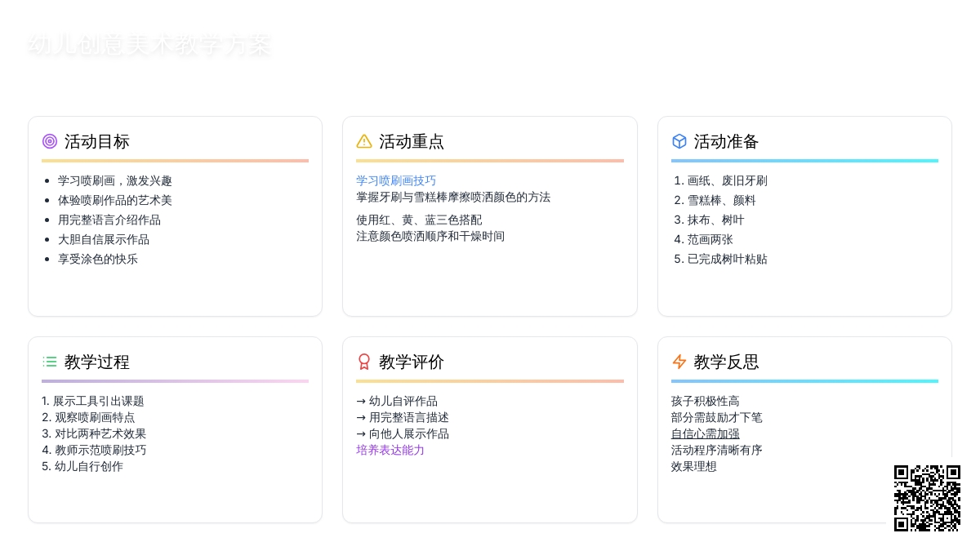Click step 4. 教师示范喷刷技巧

pos(94,450)
